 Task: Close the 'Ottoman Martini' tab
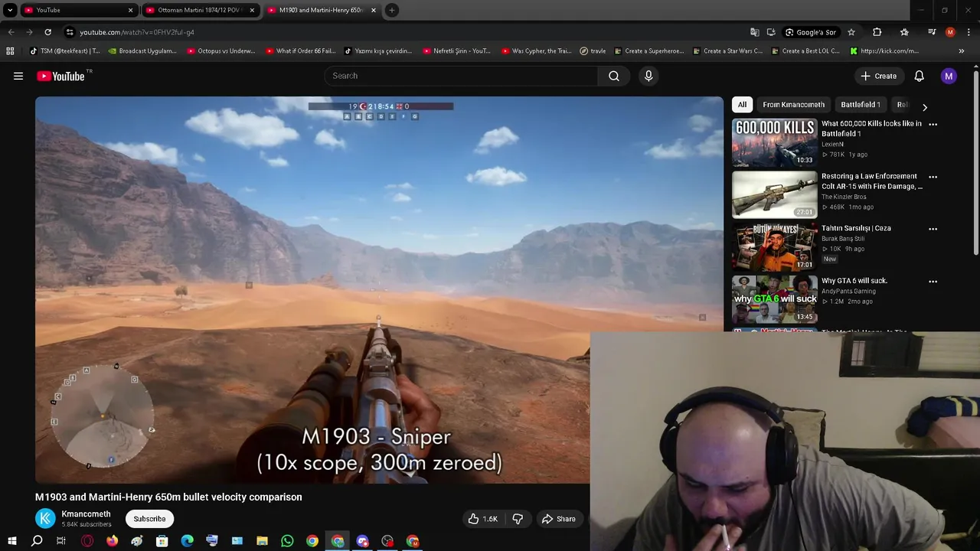(x=252, y=10)
